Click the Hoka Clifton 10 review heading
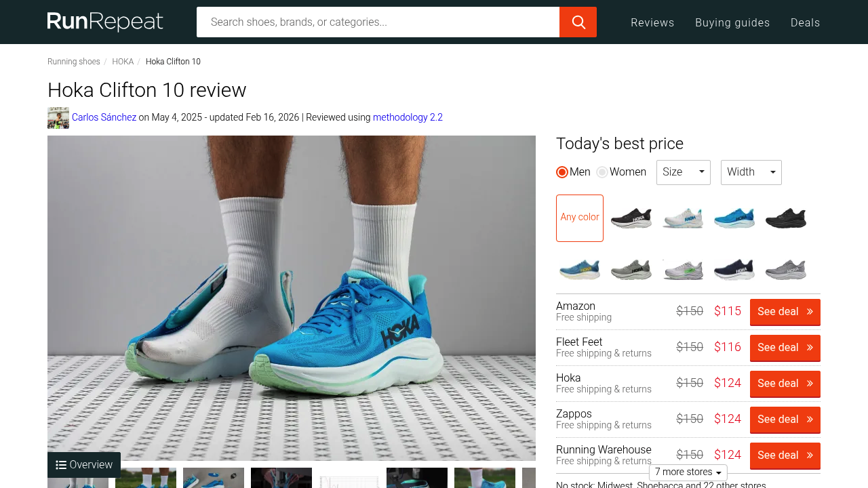The height and width of the screenshot is (488, 868). click(x=147, y=90)
